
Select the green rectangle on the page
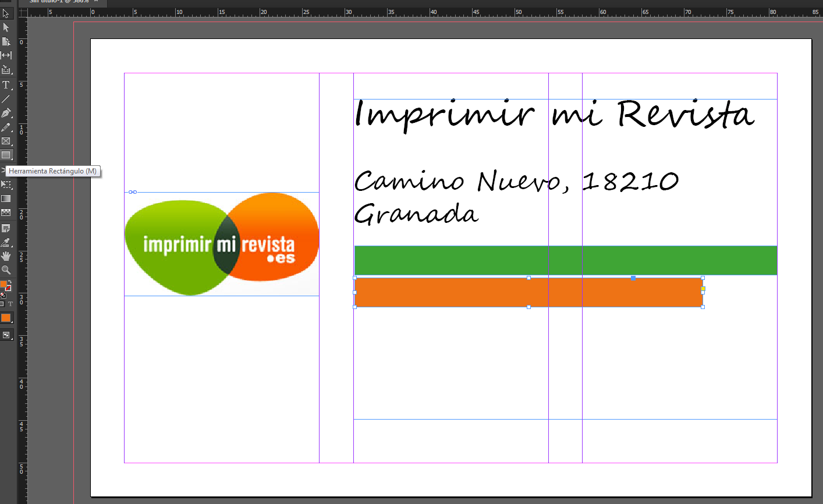565,260
